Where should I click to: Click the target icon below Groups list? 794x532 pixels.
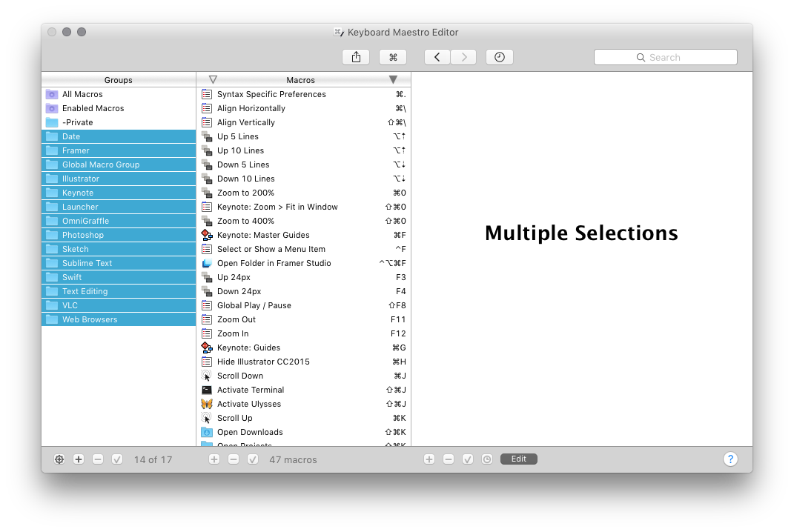[x=59, y=459]
